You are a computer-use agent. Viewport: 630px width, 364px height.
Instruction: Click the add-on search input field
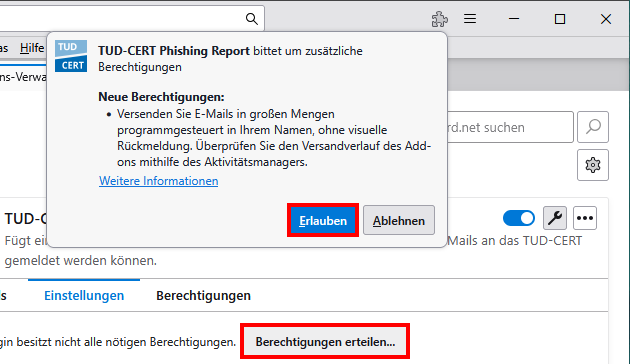click(x=510, y=127)
